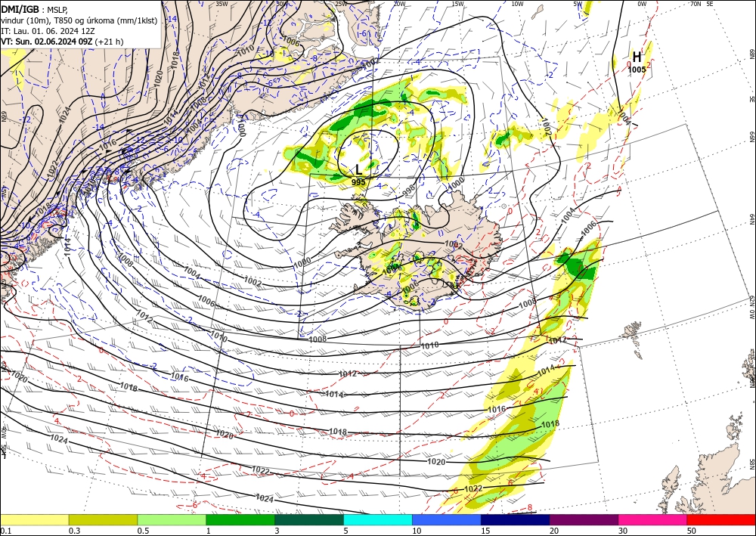Click the '998' isobar label
The width and height of the screenshot is (756, 536).
[x=409, y=192]
